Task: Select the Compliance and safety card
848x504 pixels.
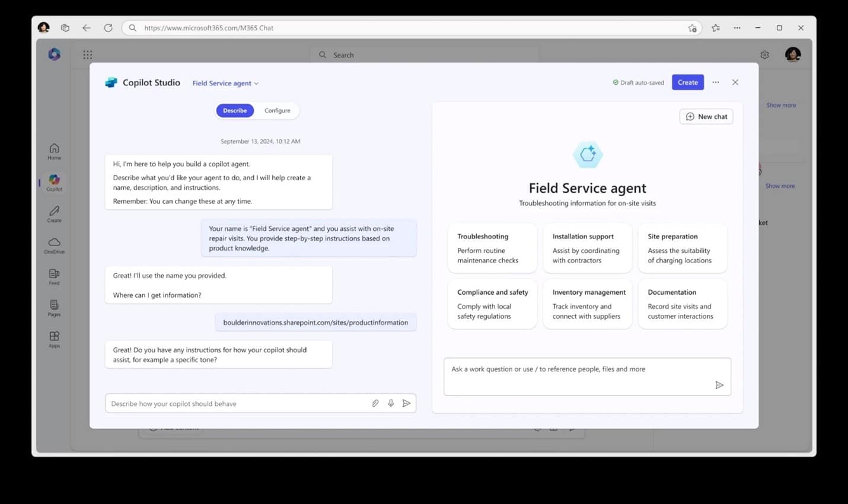Action: click(x=492, y=304)
